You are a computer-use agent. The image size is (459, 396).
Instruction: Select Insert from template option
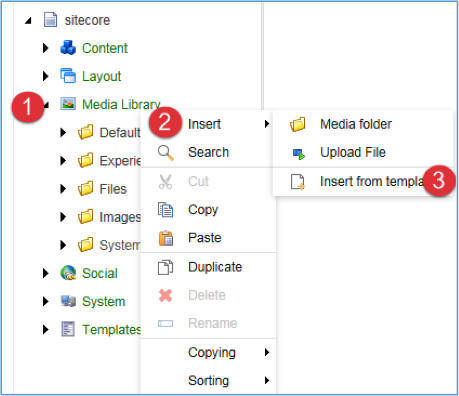coord(363,182)
